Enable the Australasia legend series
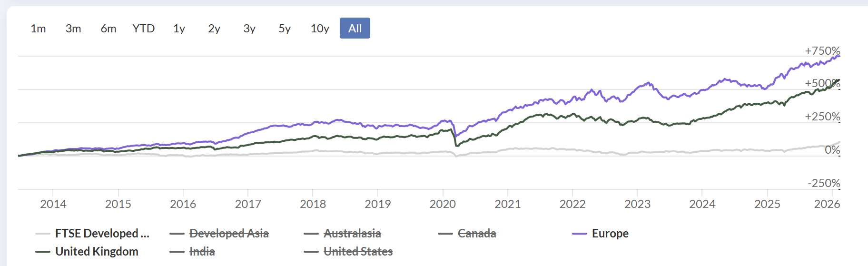This screenshot has height=266, width=868. coord(352,234)
